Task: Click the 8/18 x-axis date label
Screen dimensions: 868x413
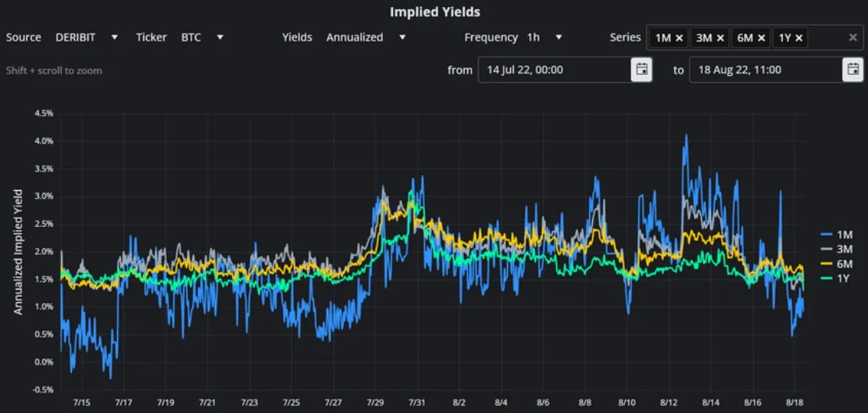Action: 795,403
